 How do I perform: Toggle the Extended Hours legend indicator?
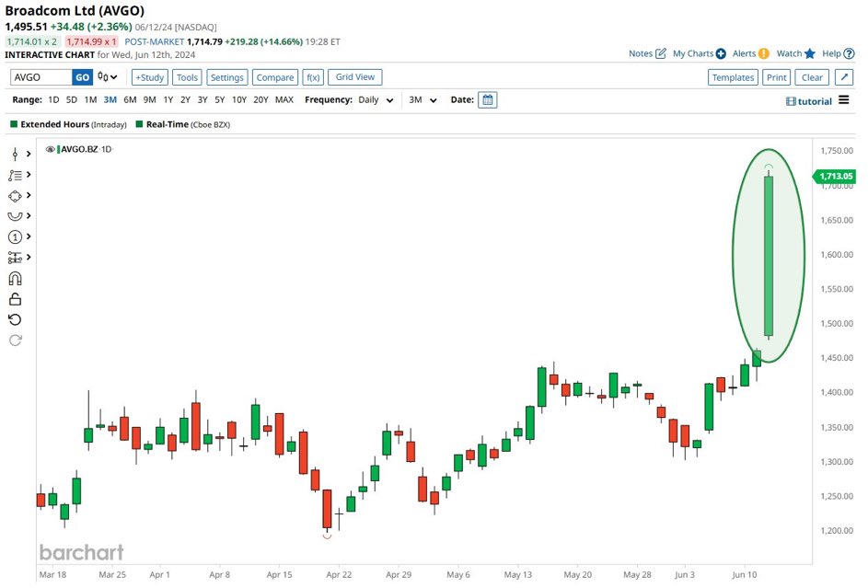coord(15,123)
